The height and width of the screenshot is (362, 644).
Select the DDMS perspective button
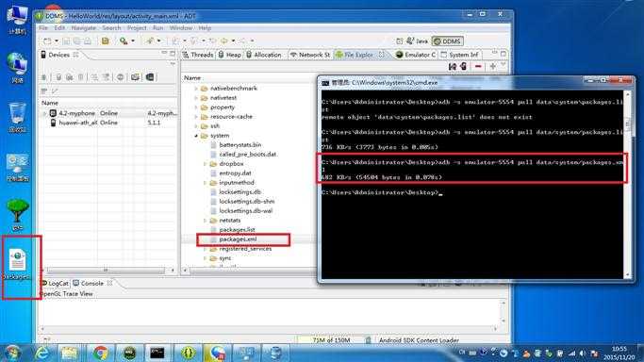[x=447, y=41]
